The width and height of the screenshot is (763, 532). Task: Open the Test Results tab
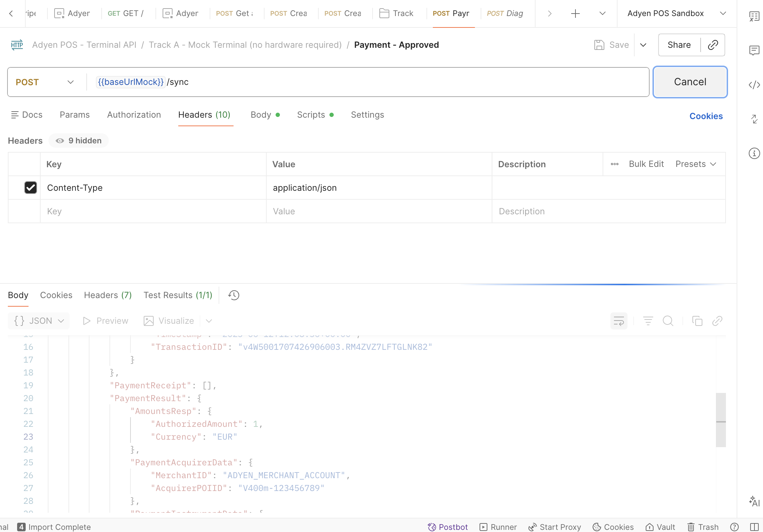(x=178, y=295)
